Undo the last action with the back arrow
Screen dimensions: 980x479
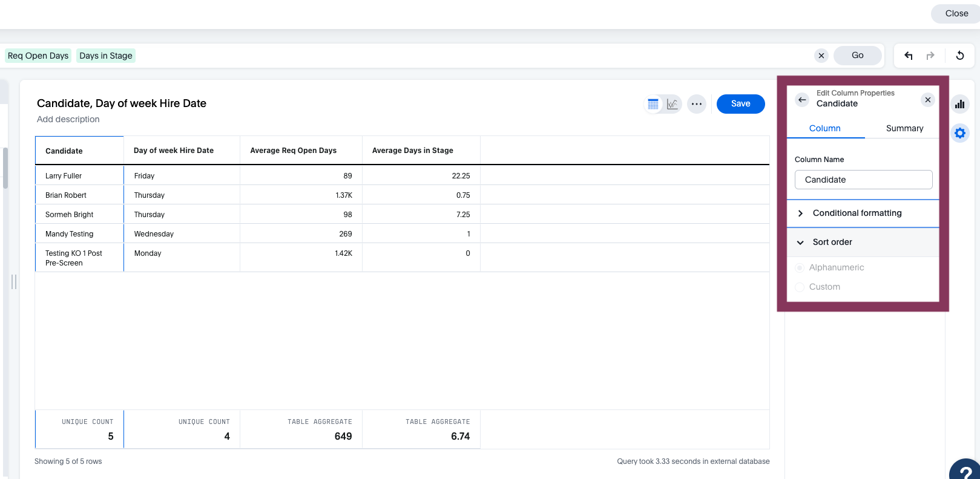pos(909,56)
